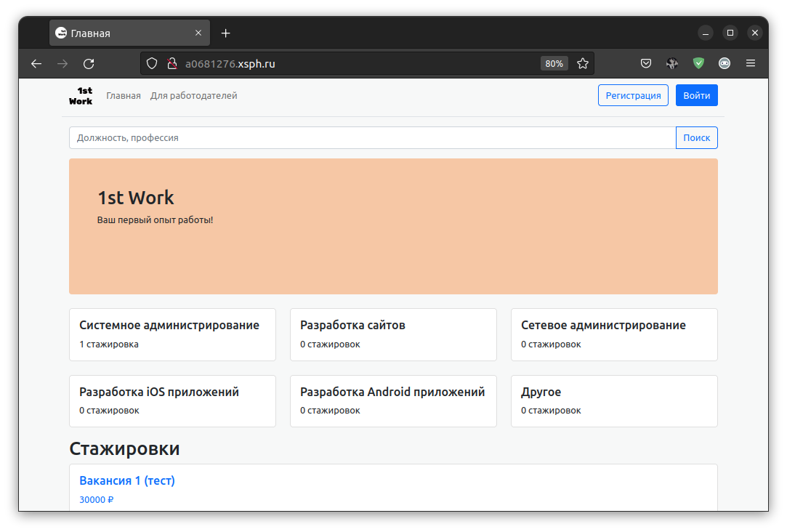Click the 1st Work banner heading

pyautogui.click(x=135, y=198)
